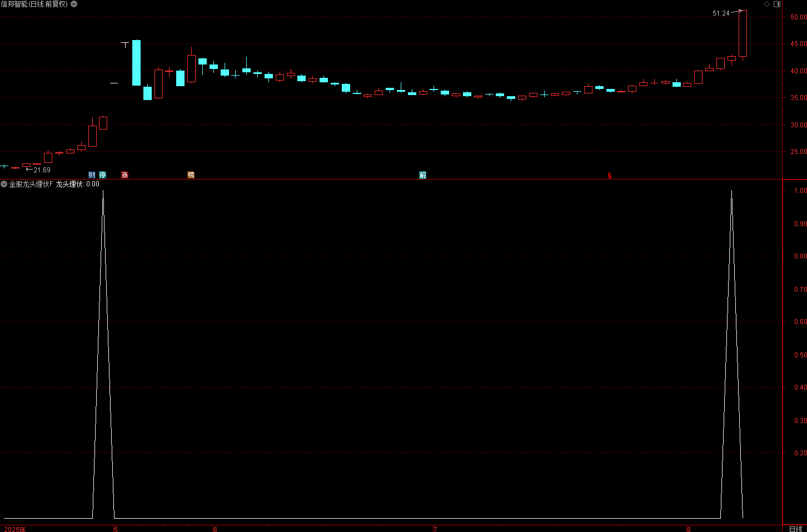Click the red 涨 info marker
Viewport: 807px width, 532px height.
pos(124,175)
